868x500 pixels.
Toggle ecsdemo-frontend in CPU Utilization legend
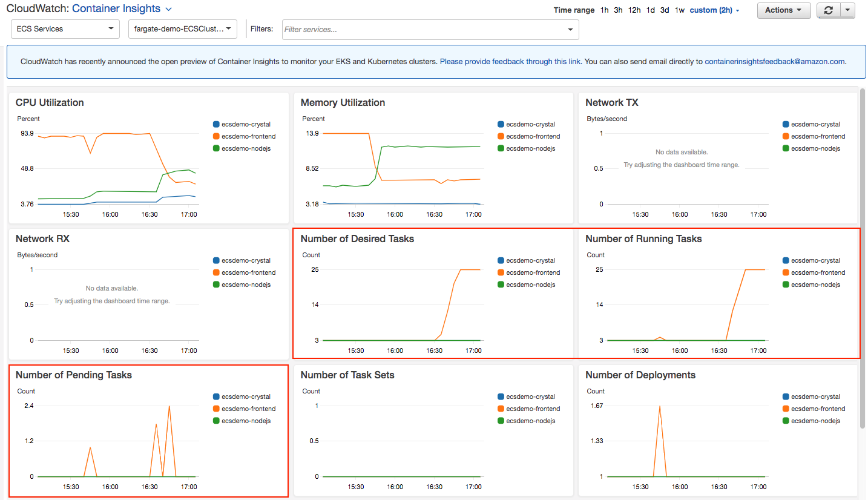click(243, 136)
